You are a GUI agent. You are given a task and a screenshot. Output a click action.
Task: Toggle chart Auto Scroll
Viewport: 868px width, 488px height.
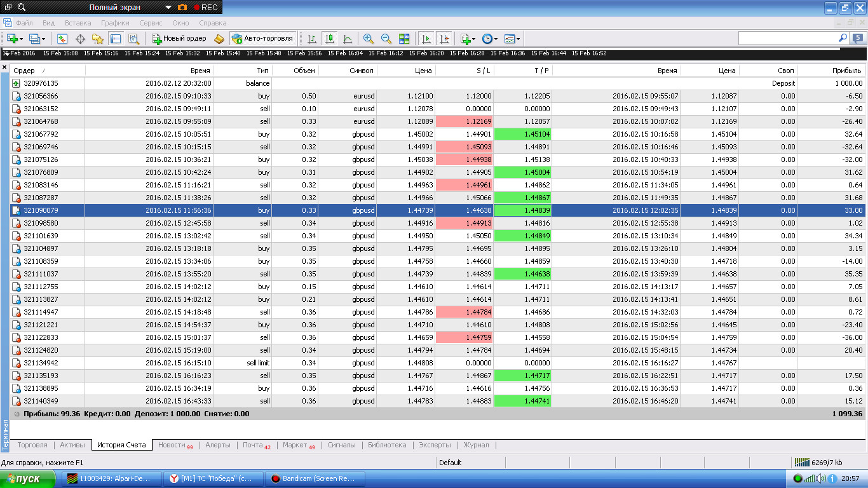(x=426, y=39)
